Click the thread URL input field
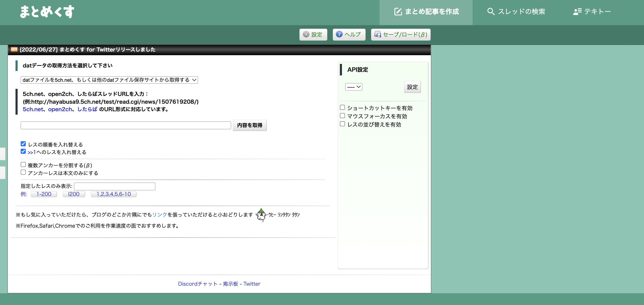The image size is (644, 305). tap(126, 125)
